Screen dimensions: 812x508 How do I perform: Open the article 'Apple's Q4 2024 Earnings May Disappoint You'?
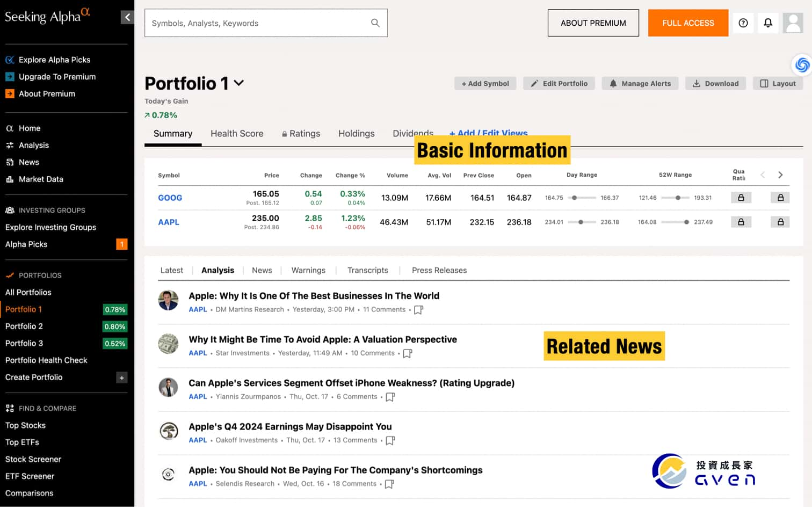point(290,427)
